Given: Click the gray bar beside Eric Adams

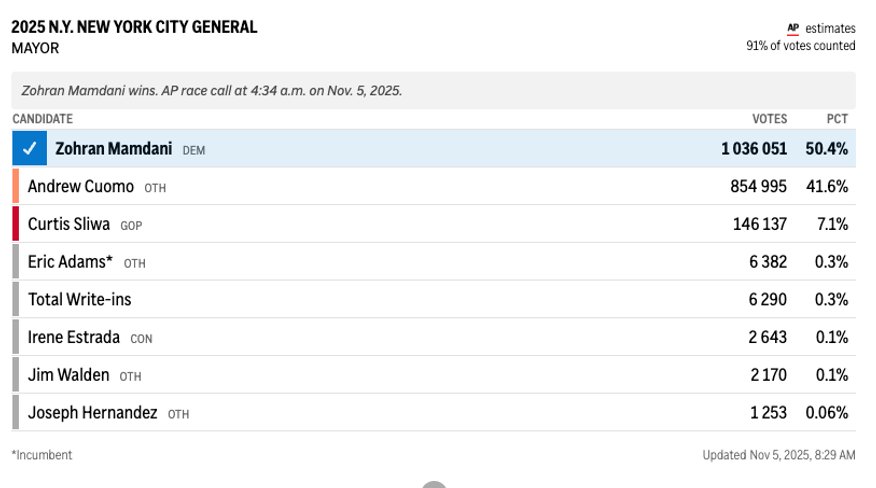Looking at the screenshot, I should pos(16,262).
